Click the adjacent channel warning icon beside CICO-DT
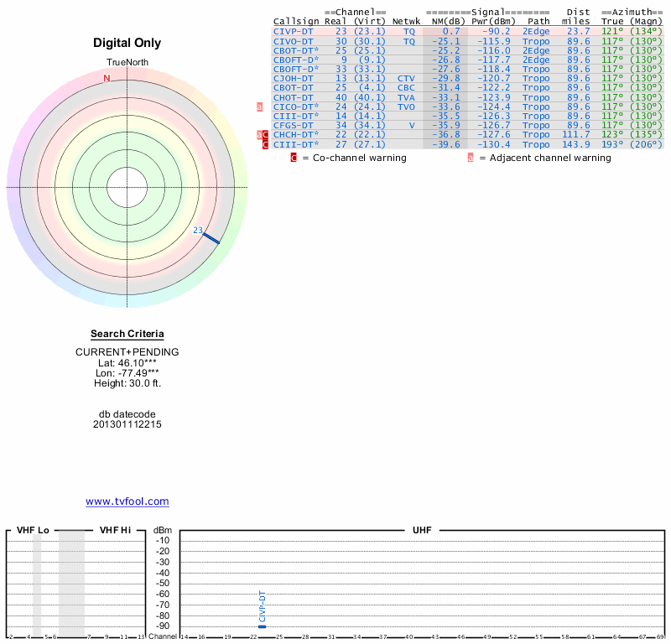This screenshot has height=644, width=671. pyautogui.click(x=260, y=107)
